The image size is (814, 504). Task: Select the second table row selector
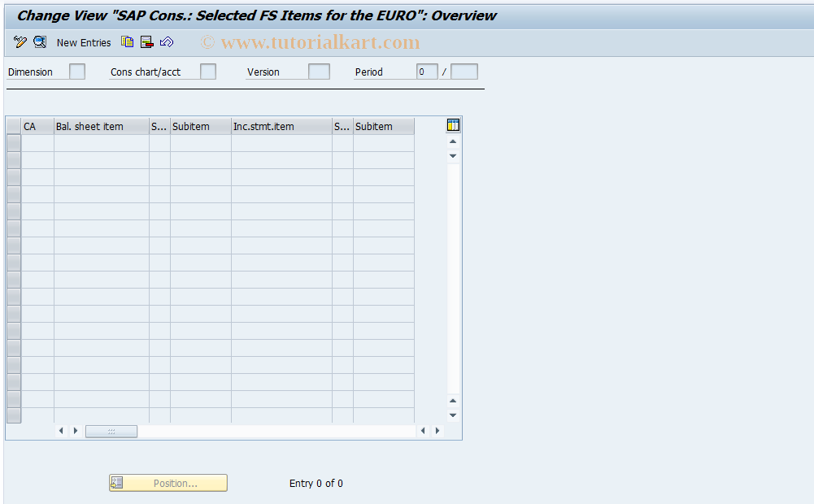tap(14, 160)
